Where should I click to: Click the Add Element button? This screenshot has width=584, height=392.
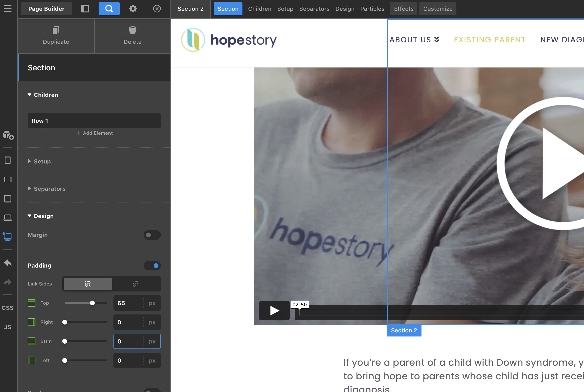click(94, 133)
